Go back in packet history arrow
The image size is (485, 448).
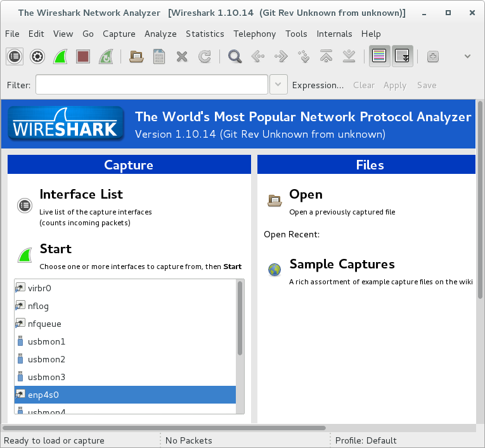tap(257, 56)
